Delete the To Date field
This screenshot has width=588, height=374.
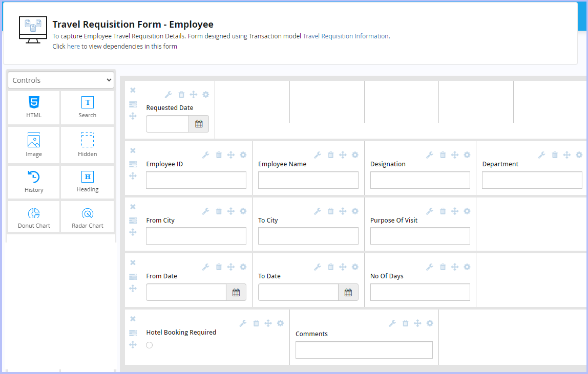[331, 267]
